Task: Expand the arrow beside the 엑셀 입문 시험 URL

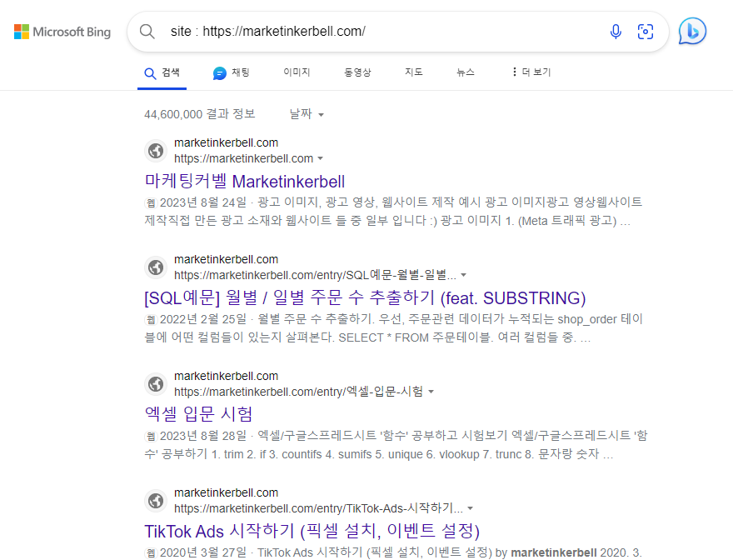Action: pyautogui.click(x=432, y=392)
